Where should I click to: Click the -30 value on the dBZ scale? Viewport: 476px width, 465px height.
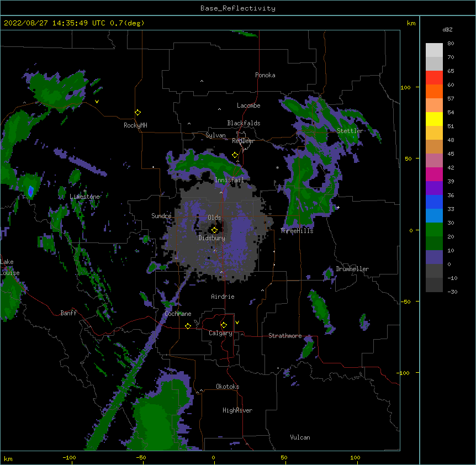click(x=452, y=292)
